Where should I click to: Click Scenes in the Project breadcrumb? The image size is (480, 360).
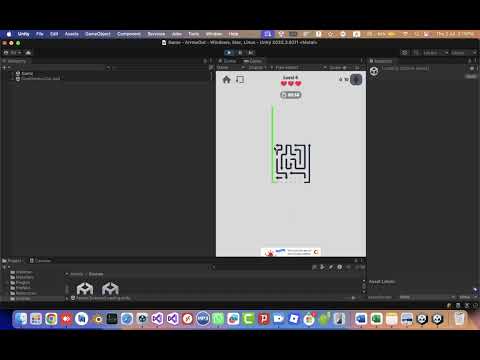tap(96, 274)
